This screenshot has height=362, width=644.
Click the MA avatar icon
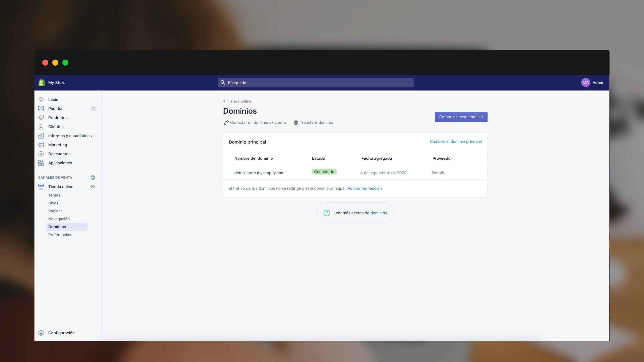[586, 82]
